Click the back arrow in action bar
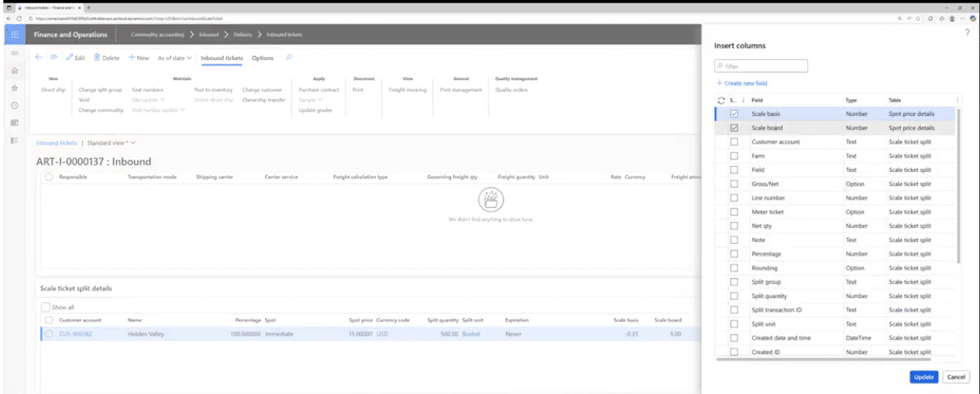980x394 pixels. 39,58
